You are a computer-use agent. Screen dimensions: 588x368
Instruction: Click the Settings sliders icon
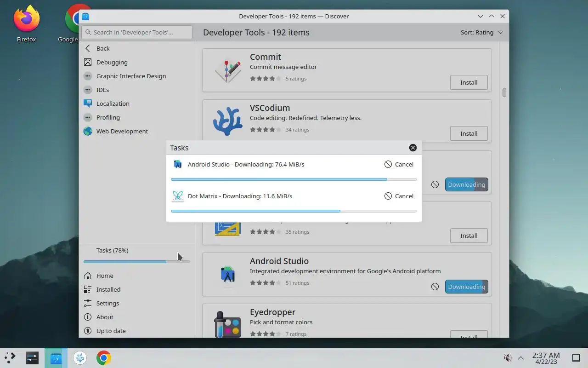[x=88, y=303]
